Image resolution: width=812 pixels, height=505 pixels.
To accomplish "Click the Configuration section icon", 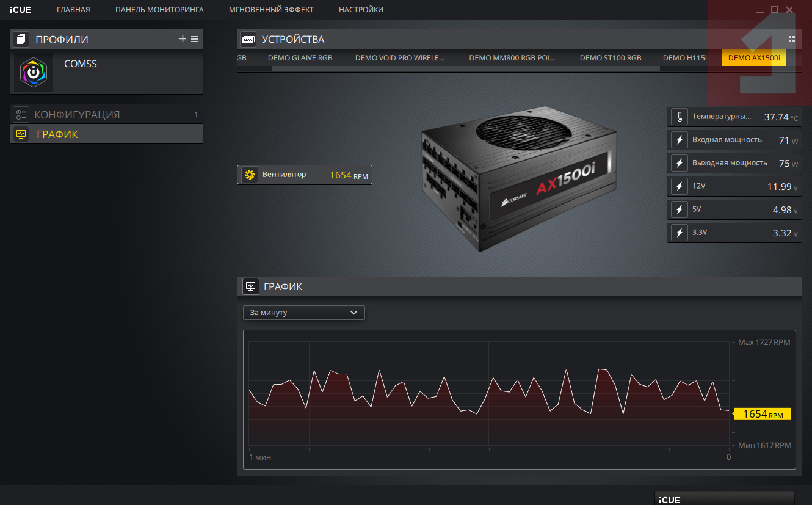I will click(x=21, y=114).
